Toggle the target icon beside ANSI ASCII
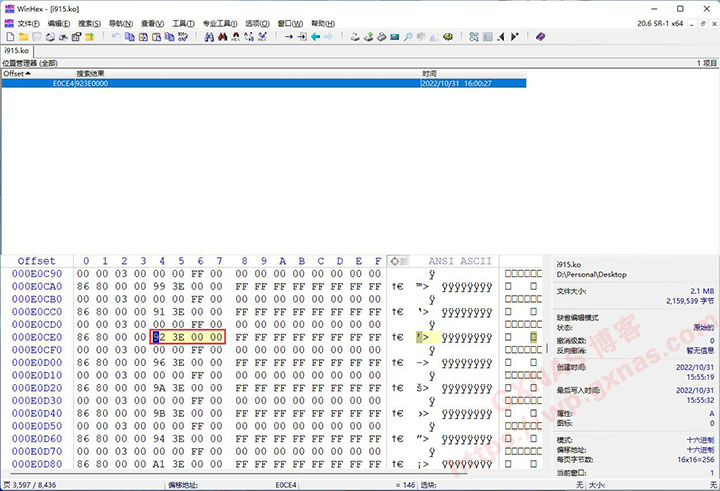This screenshot has width=720, height=491. 399,261
